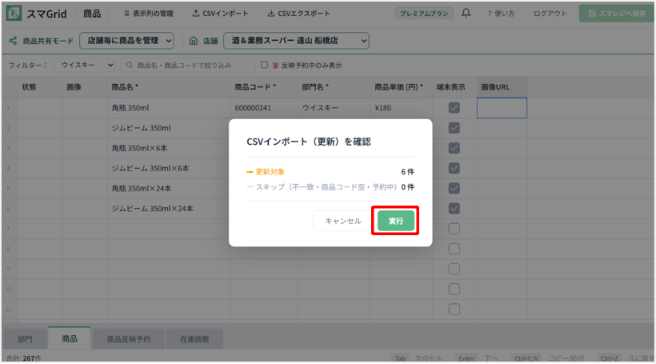Screen dimensions: 656x364
Task: Open CSVインポート in the toolbar
Action: (220, 13)
